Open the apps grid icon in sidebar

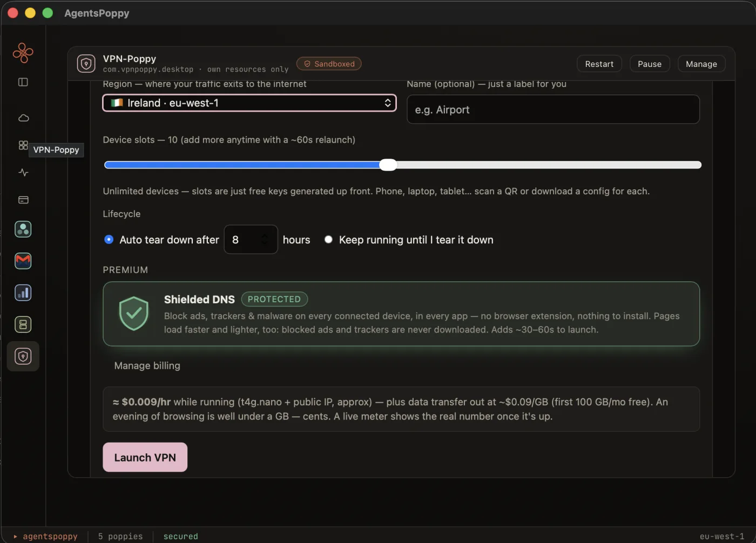23,145
